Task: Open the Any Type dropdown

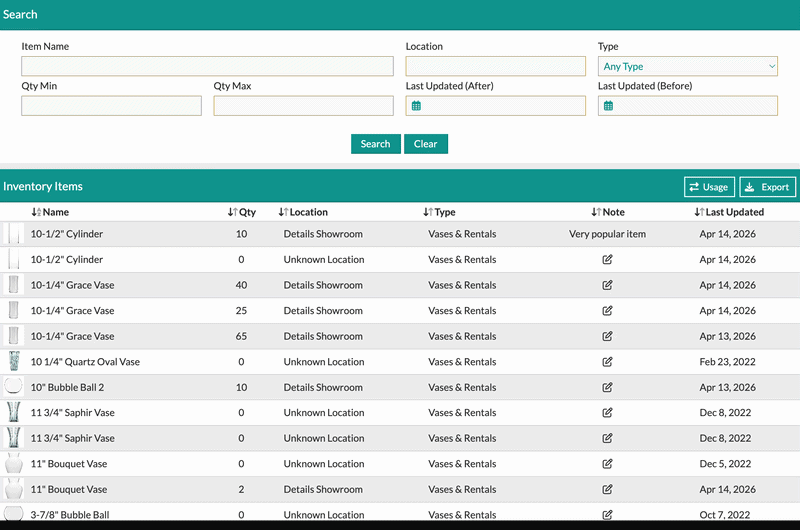Action: click(688, 67)
